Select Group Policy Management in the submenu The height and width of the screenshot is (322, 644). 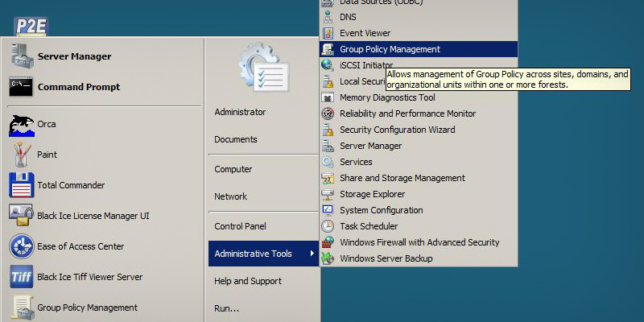pos(390,49)
